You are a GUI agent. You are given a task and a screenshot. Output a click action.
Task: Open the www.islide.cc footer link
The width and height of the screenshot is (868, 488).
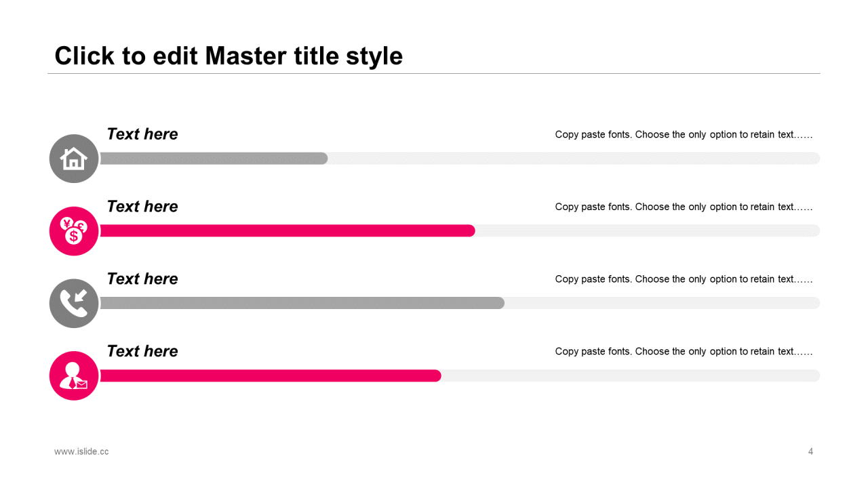click(x=81, y=451)
